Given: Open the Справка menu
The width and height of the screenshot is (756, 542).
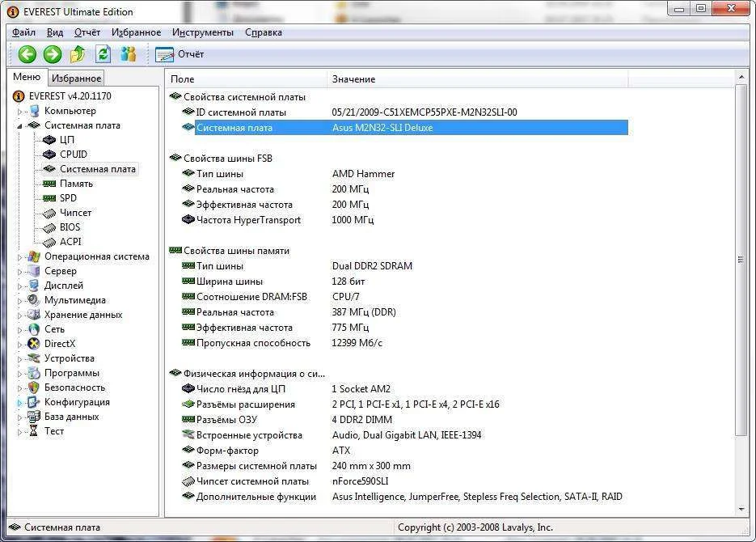Looking at the screenshot, I should click(264, 32).
